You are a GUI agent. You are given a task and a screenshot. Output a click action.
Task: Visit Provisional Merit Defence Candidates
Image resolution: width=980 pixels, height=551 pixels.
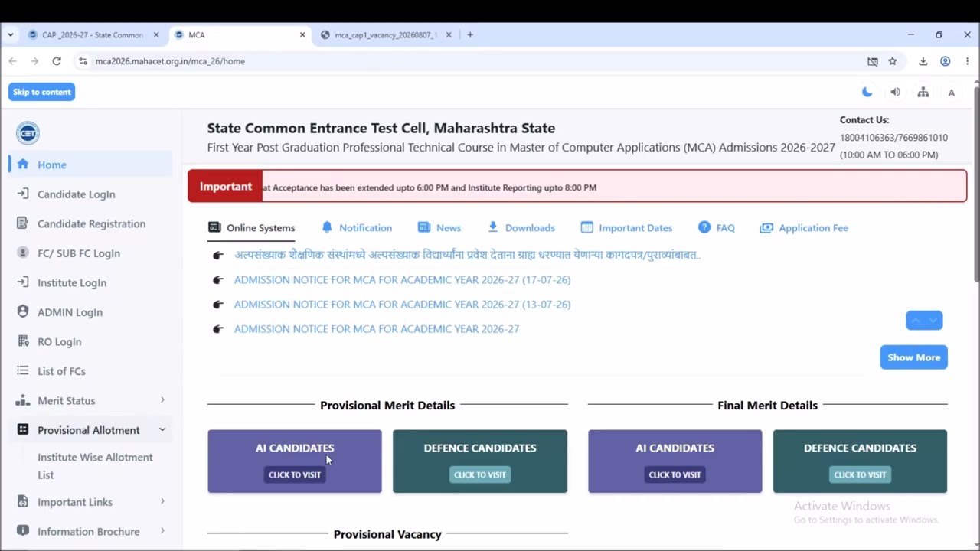tap(480, 474)
